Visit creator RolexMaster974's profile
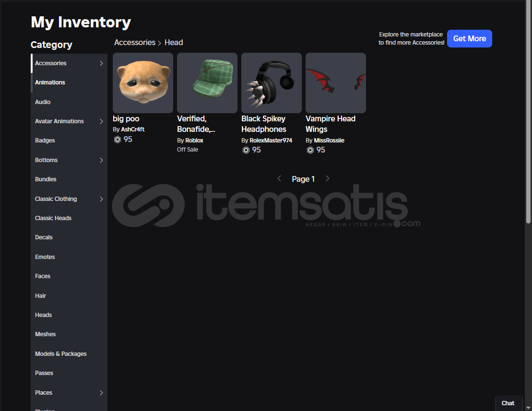532x411 pixels. [271, 141]
